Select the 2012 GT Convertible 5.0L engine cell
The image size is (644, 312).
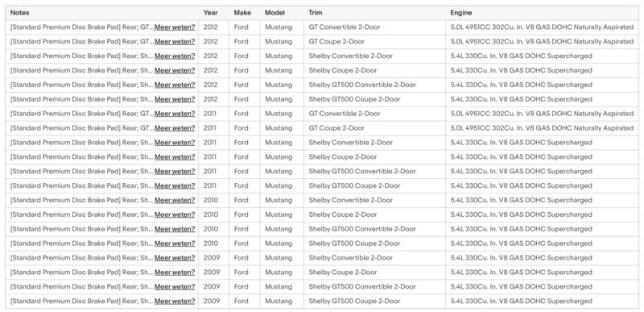click(542, 27)
